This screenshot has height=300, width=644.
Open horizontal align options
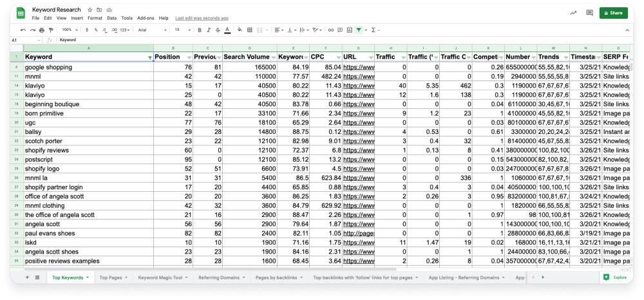pyautogui.click(x=279, y=30)
